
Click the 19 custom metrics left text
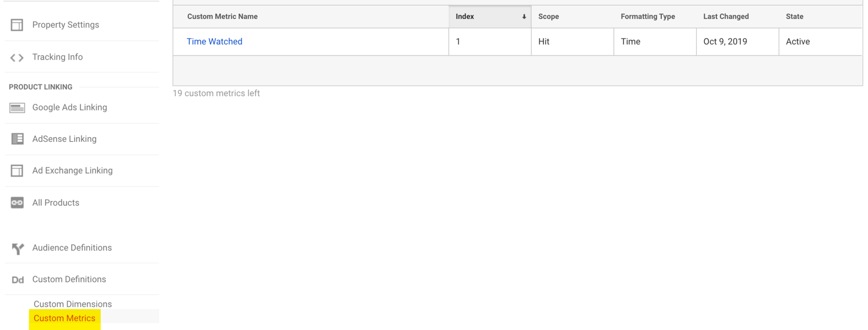click(216, 93)
